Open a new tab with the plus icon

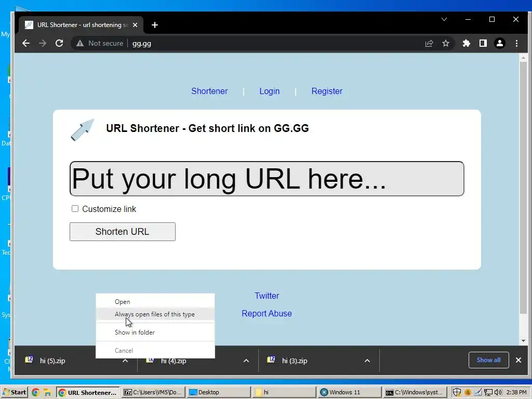pyautogui.click(x=155, y=25)
